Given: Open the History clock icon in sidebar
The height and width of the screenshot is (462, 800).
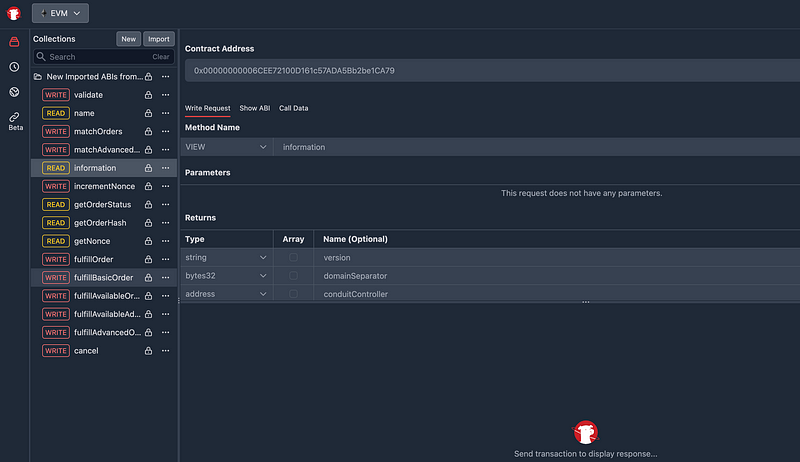Looking at the screenshot, I should 14,67.
